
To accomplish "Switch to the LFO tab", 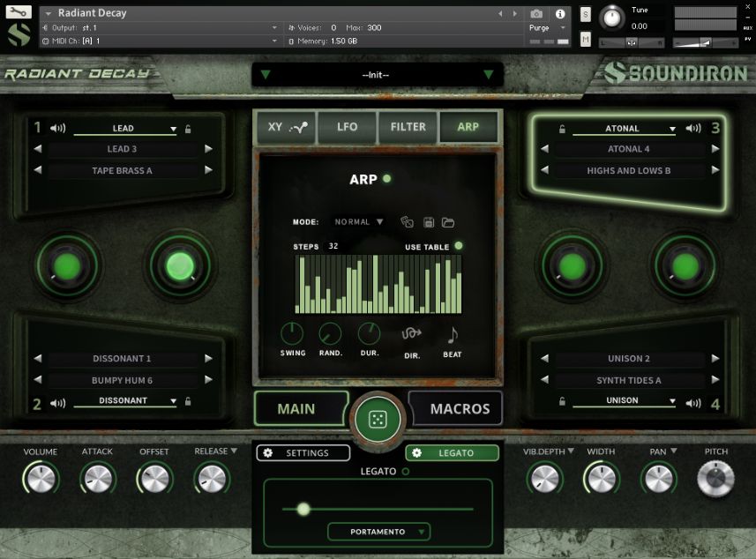I will click(x=346, y=127).
